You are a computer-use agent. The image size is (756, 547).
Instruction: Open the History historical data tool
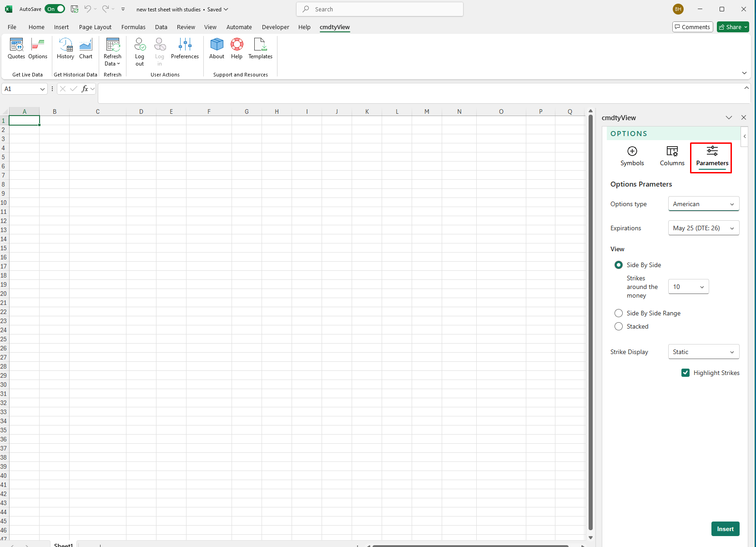(66, 49)
